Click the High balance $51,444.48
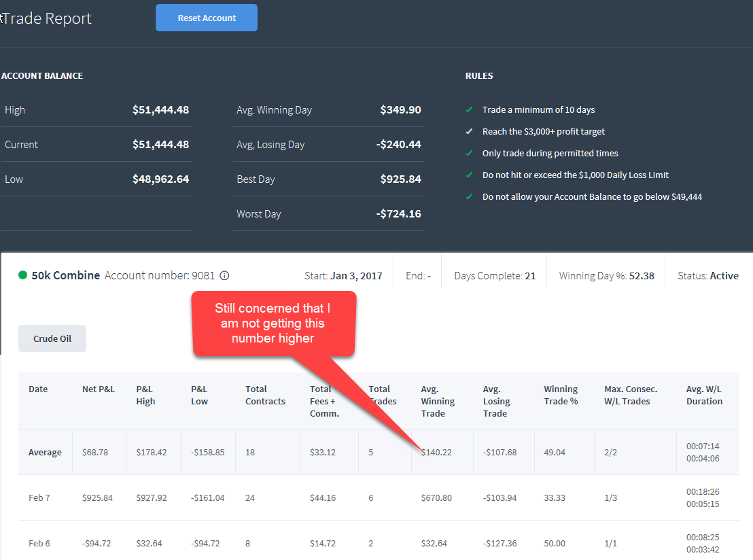The image size is (753, 560). click(160, 110)
